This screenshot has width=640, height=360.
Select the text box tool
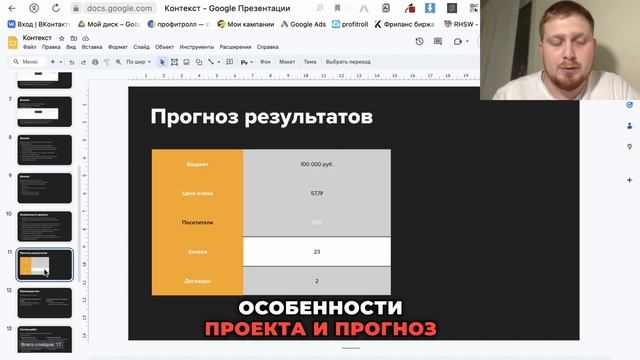(x=174, y=62)
